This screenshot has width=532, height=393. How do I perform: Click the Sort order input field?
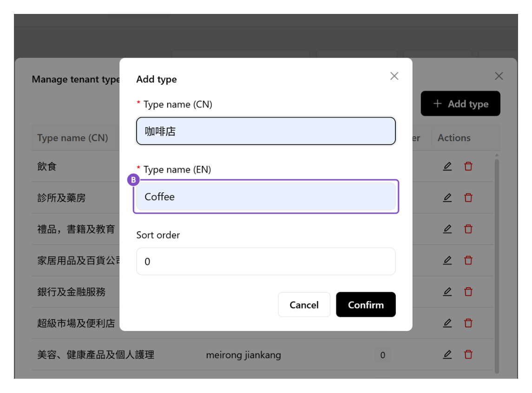(266, 261)
